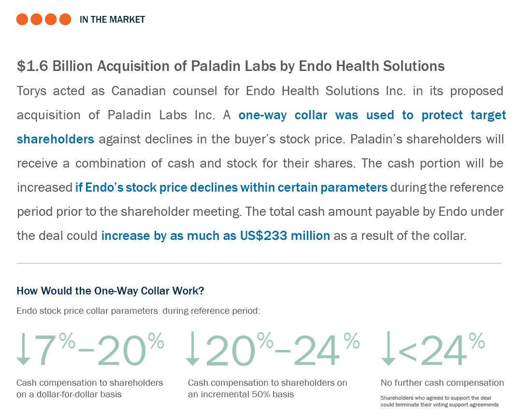
Task: Click the down arrow beside <24%
Action: (x=389, y=349)
